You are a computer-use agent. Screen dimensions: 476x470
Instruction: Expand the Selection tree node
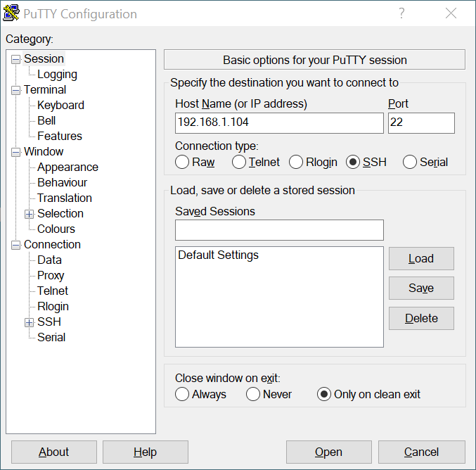point(29,214)
